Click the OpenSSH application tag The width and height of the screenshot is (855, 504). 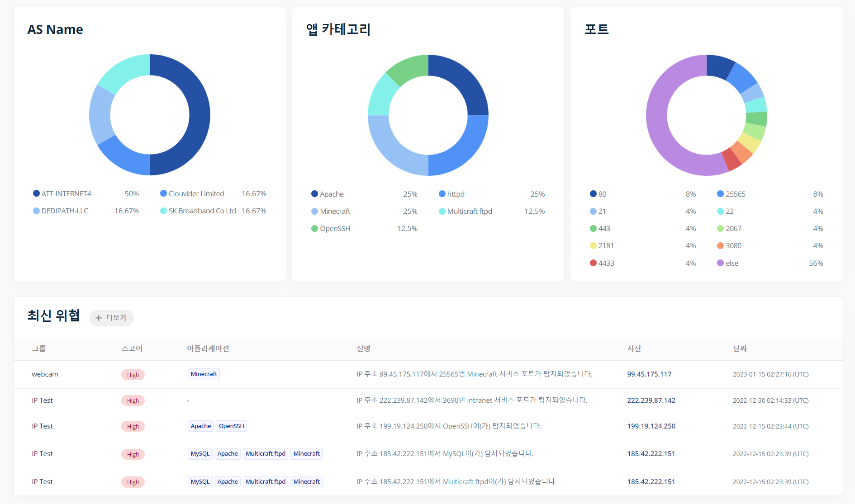[x=231, y=426]
